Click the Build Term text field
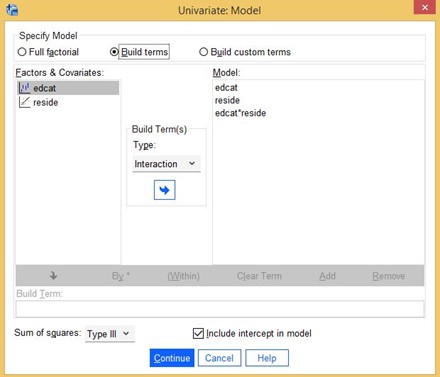The image size is (440, 377). coord(220,309)
